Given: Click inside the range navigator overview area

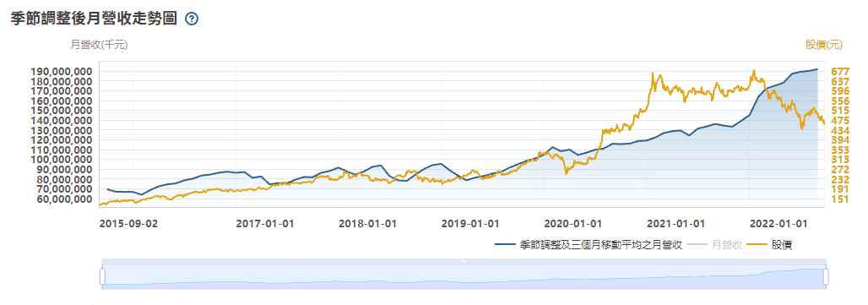Looking at the screenshot, I should pos(464,276).
